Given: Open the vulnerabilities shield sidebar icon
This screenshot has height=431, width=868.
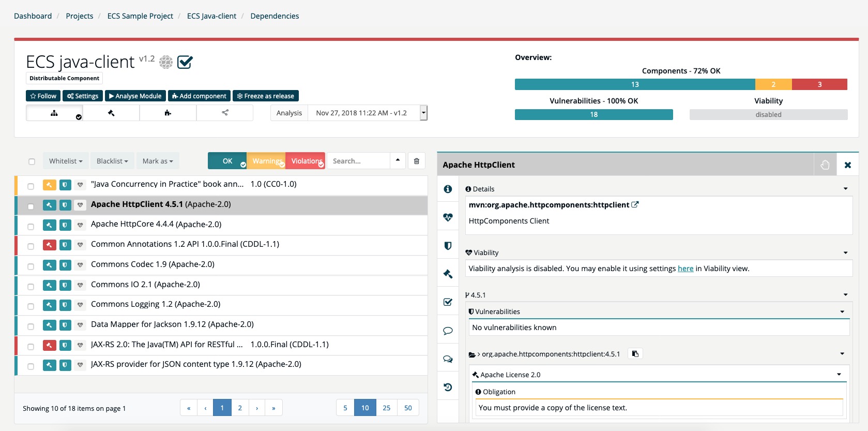Looking at the screenshot, I should 448,246.
